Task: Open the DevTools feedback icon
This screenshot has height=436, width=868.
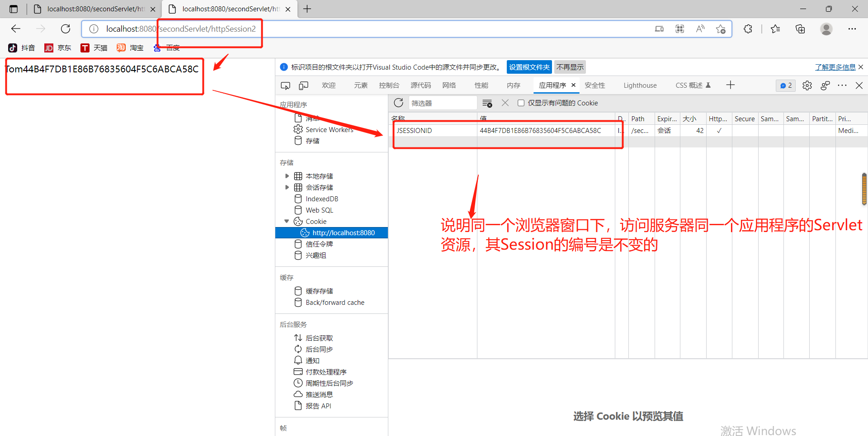Action: click(x=825, y=85)
